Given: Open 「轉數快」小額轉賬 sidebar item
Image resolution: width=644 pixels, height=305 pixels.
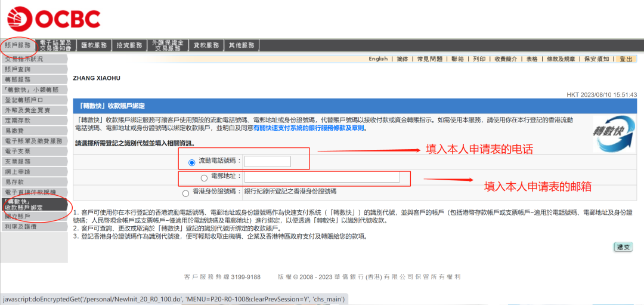Looking at the screenshot, I should pos(34,90).
